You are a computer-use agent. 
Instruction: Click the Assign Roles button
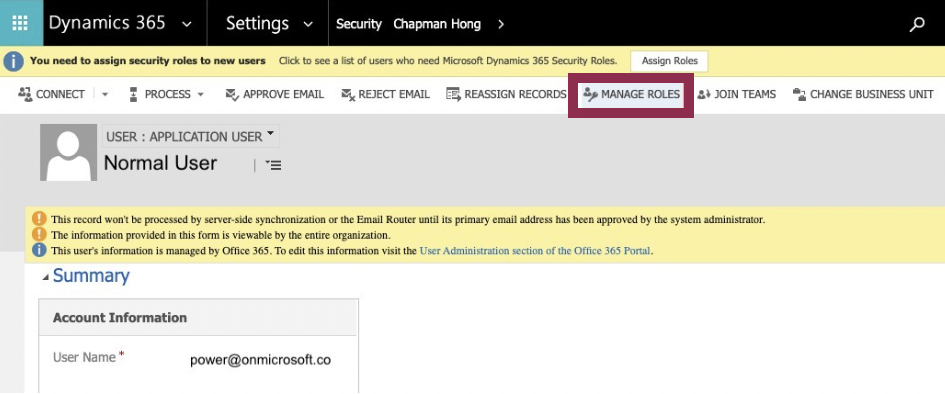click(670, 61)
